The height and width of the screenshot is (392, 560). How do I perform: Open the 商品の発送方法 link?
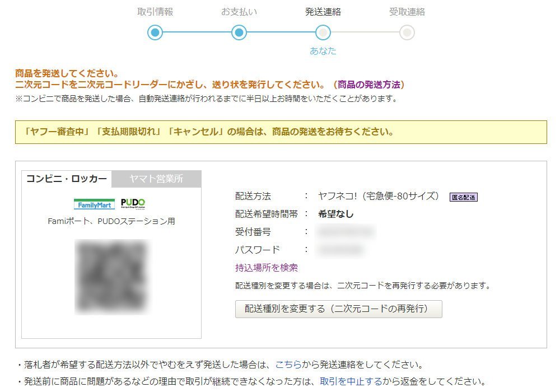(369, 85)
